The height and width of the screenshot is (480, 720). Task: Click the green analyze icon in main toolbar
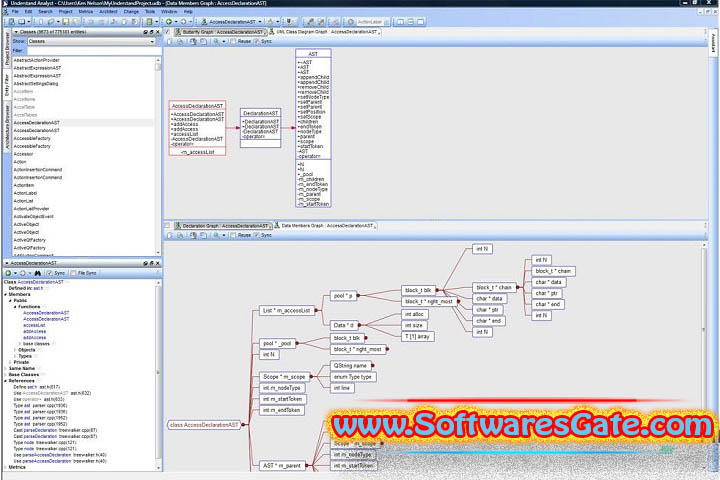(149, 22)
